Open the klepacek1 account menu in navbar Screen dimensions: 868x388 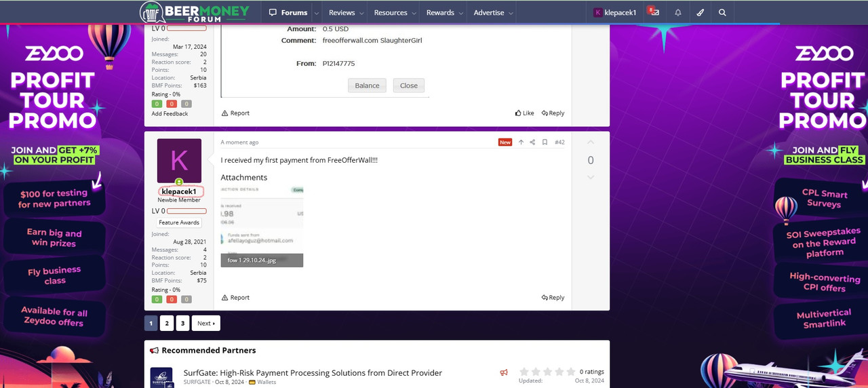614,12
